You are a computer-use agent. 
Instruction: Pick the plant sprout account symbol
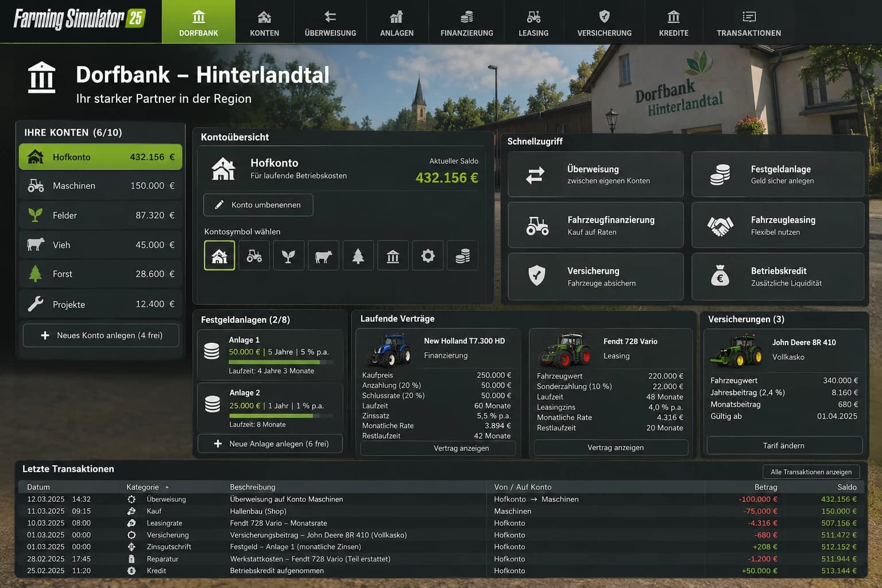tap(289, 256)
